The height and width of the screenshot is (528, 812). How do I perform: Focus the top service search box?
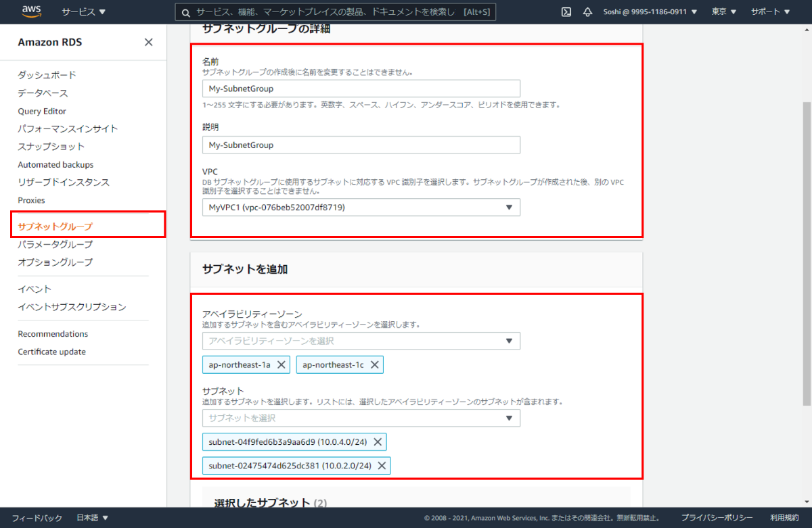click(335, 12)
